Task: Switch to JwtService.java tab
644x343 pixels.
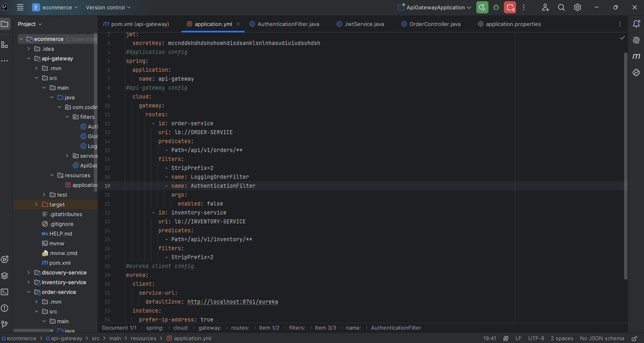Action: click(x=360, y=24)
